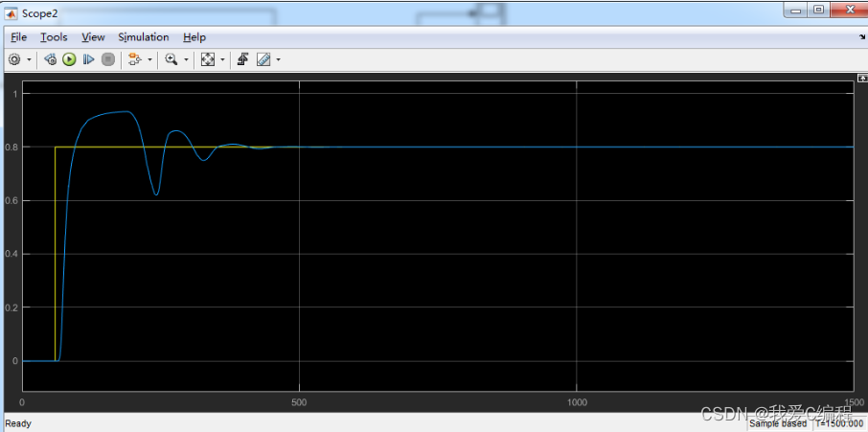Image resolution: width=868 pixels, height=432 pixels.
Task: Click the x-axis label 1000
Action: (577, 401)
